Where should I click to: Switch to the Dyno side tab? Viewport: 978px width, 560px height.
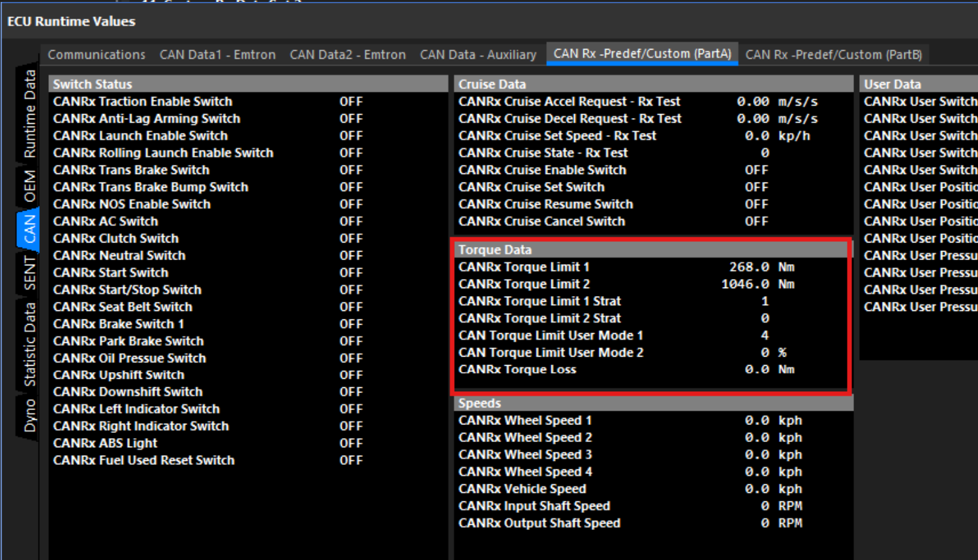[29, 416]
